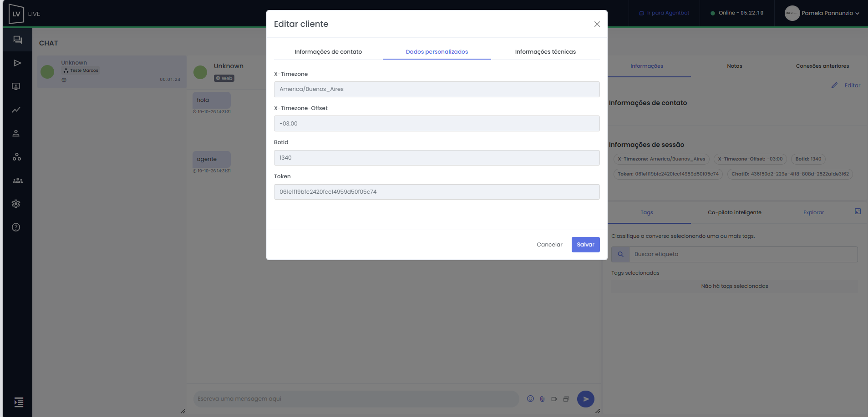Open the Informações técnicas tab

[x=545, y=51]
